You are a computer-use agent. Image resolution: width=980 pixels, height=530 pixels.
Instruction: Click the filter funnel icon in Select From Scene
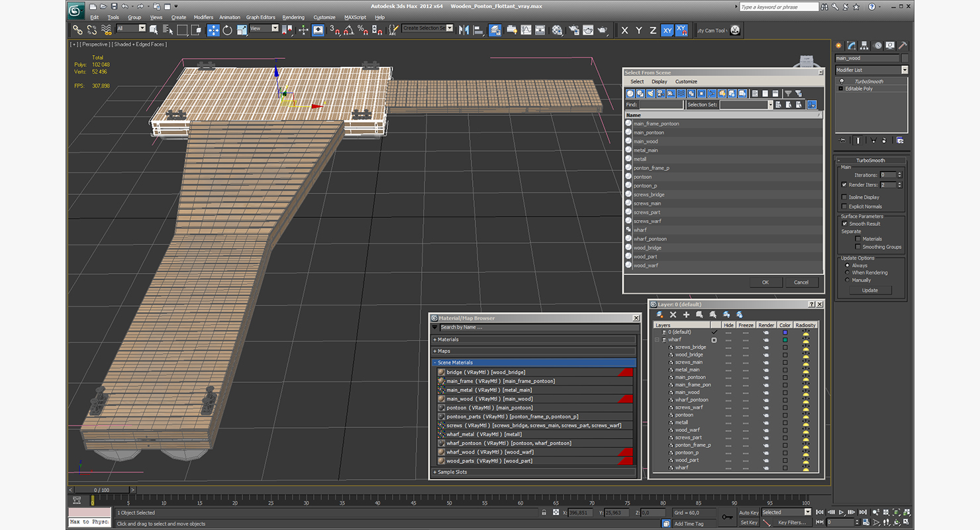[788, 93]
